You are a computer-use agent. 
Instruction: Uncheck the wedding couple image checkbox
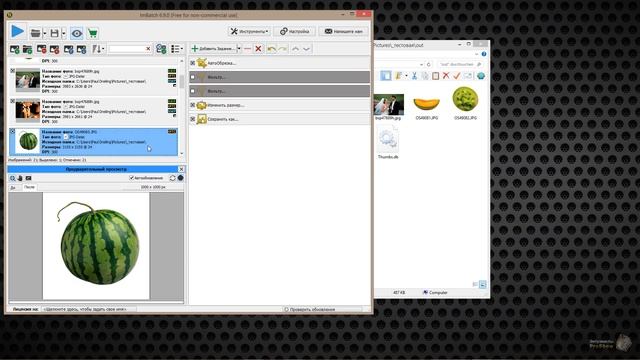pyautogui.click(x=13, y=71)
